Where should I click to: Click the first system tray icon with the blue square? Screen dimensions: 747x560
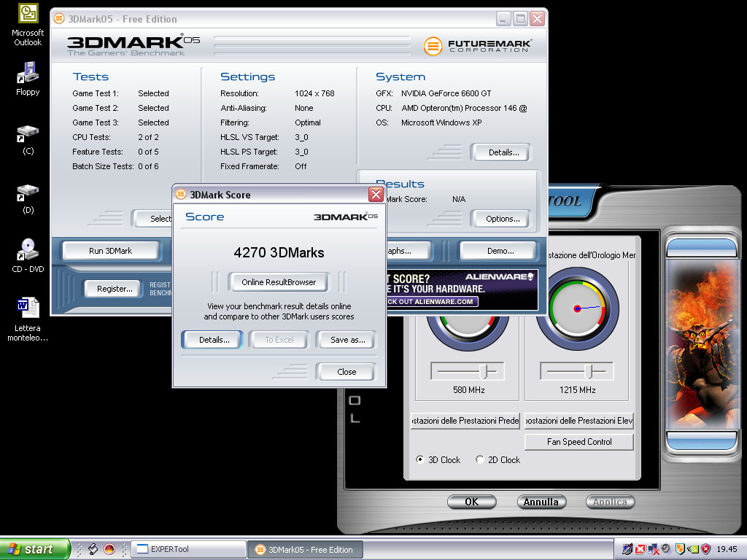coord(627,549)
